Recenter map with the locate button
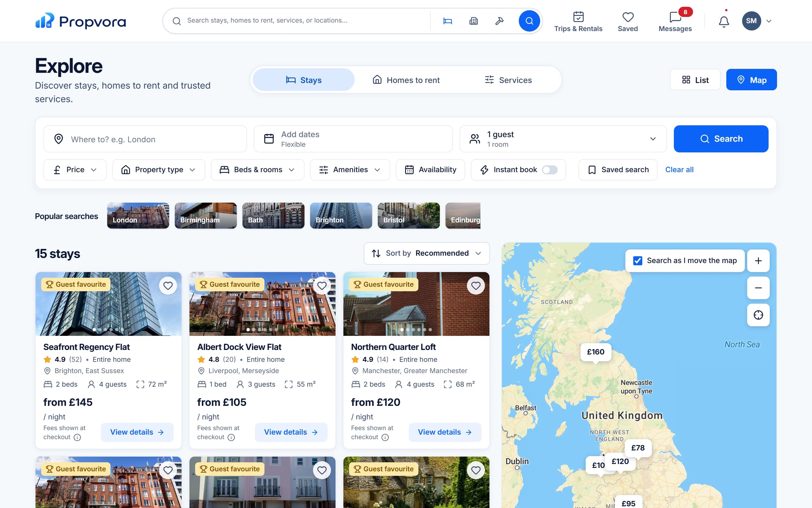 pos(758,315)
